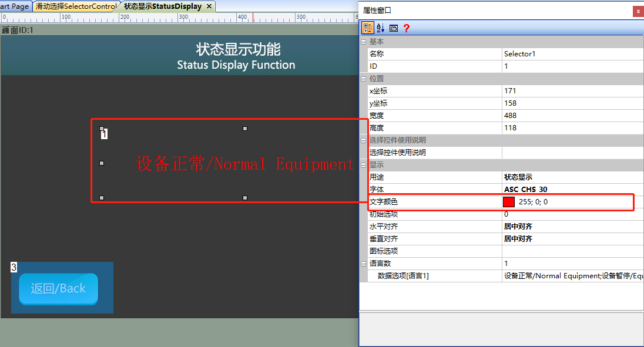The height and width of the screenshot is (347, 644).
Task: Select the 状态显示功能 title text
Action: coord(238,49)
